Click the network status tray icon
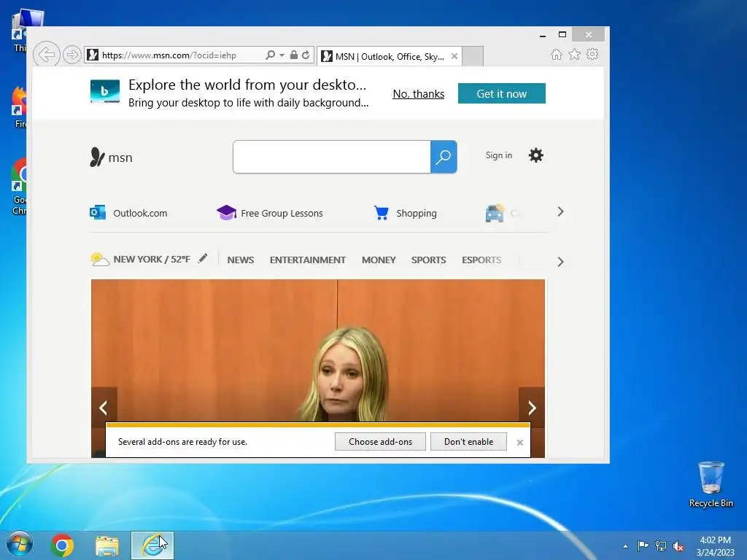747x560 pixels. coord(661,545)
